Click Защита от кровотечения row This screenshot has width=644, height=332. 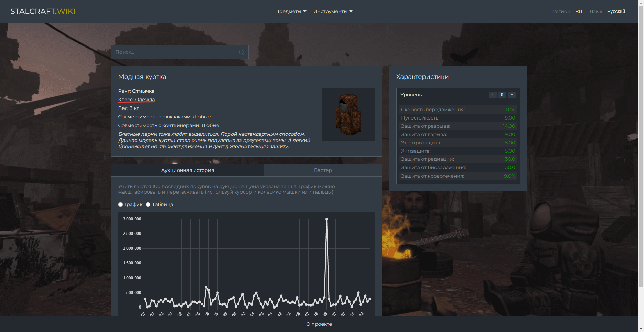pos(458,176)
